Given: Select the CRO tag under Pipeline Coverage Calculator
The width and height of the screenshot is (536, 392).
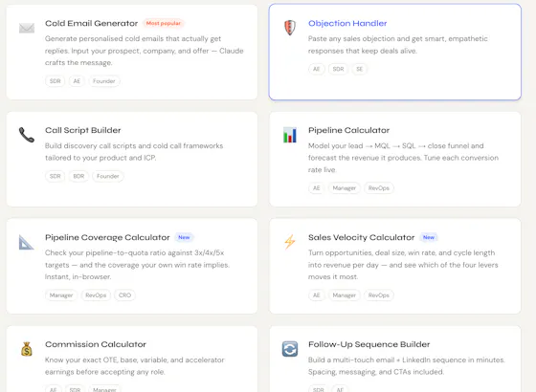Looking at the screenshot, I should (x=124, y=295).
